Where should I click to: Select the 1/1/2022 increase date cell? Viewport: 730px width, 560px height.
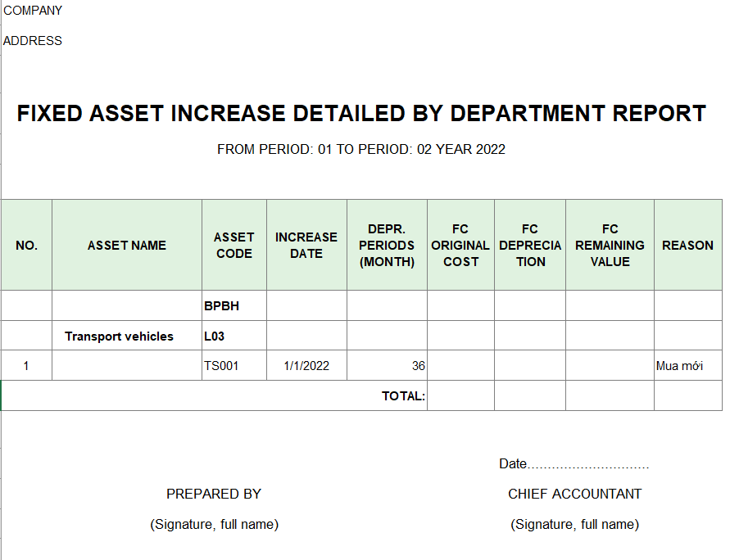pyautogui.click(x=306, y=366)
